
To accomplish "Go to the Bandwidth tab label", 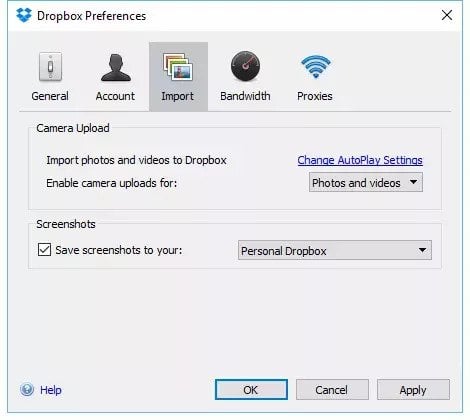I will click(x=245, y=96).
